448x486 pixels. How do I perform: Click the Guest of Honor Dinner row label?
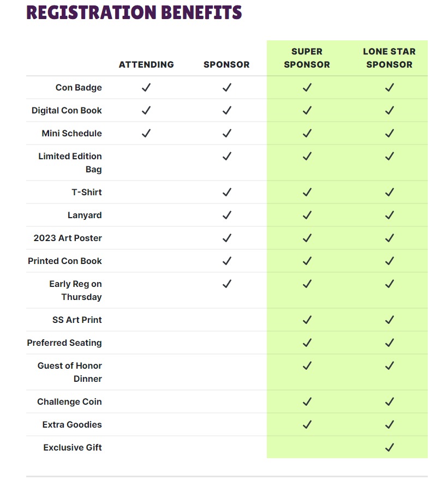click(x=70, y=372)
